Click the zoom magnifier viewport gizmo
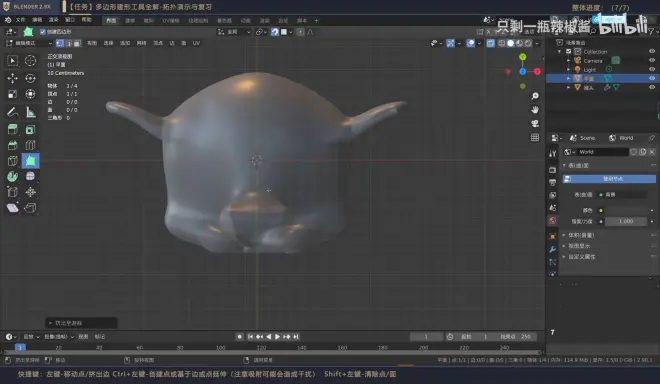 [x=535, y=96]
